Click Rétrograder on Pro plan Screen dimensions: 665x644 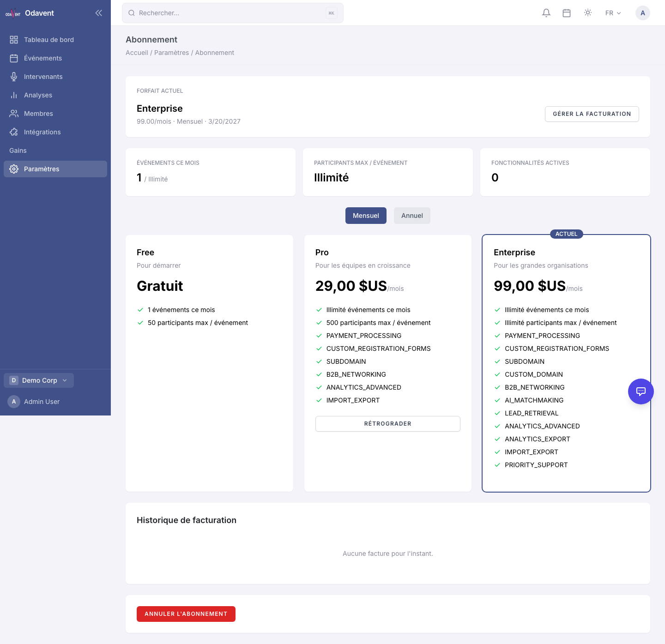tap(388, 424)
